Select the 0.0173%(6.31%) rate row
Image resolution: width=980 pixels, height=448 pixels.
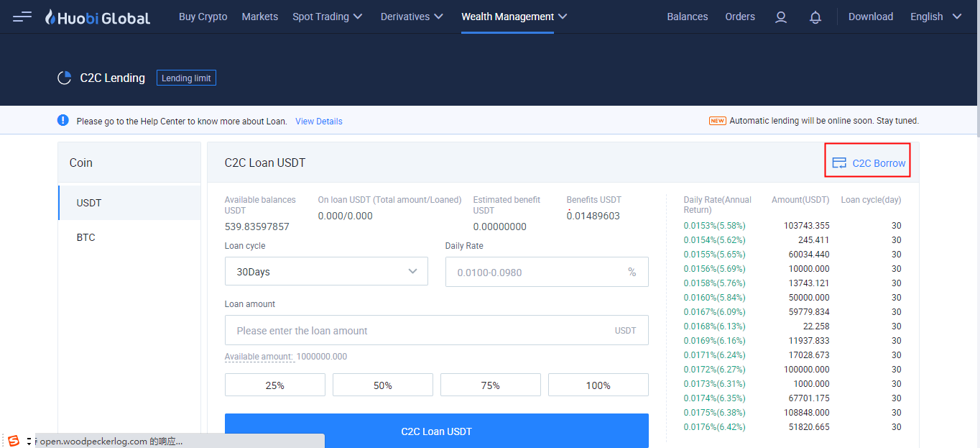(792, 384)
